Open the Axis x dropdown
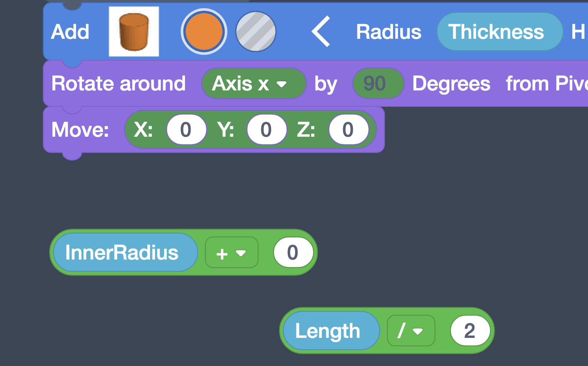Screen dimensions: 588x366 (253, 84)
